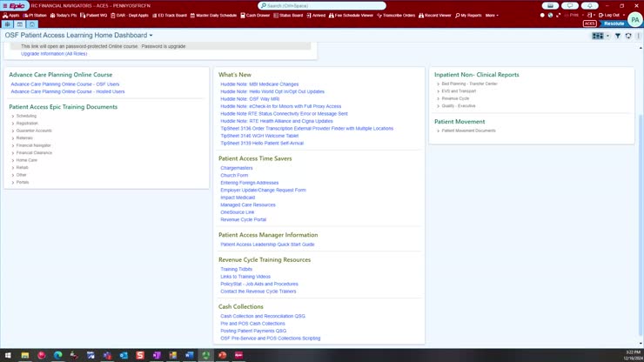The image size is (644, 362).
Task: Open the Patient WQ toolbar item
Action: coord(94,15)
